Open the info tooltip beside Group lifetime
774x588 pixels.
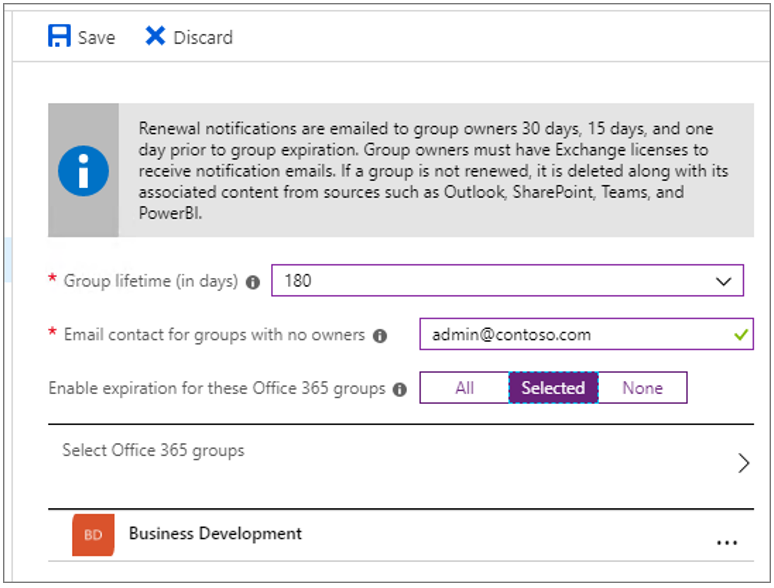[253, 282]
